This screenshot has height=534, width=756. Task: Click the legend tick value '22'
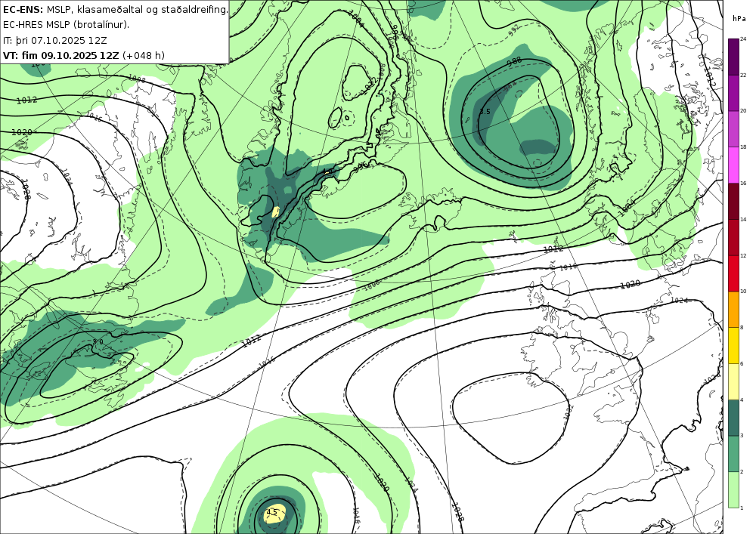[743, 75]
